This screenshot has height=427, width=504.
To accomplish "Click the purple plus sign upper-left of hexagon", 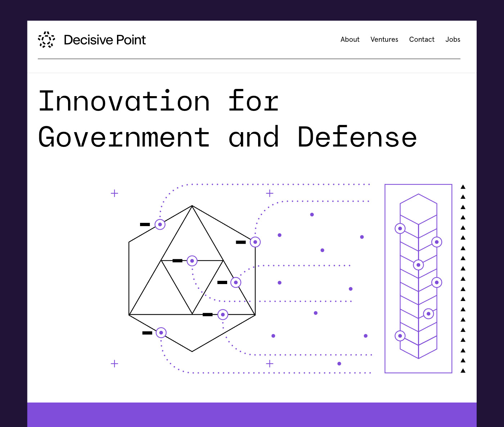I will coord(114,193).
